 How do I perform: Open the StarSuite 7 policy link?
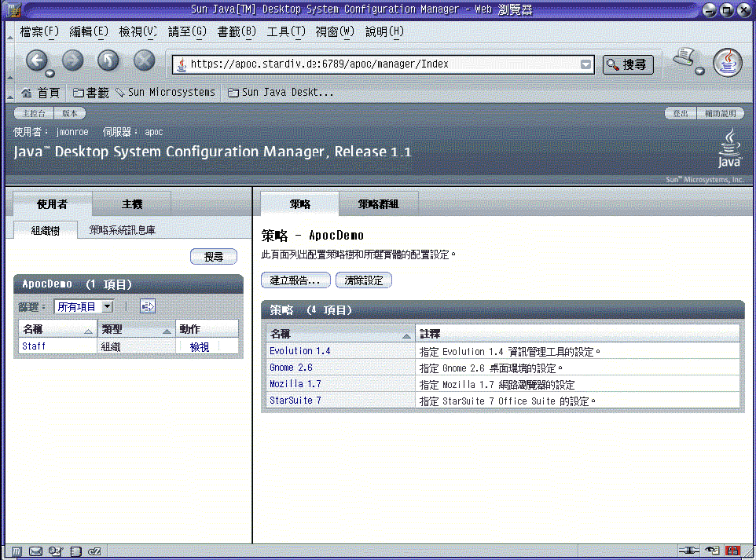(295, 400)
